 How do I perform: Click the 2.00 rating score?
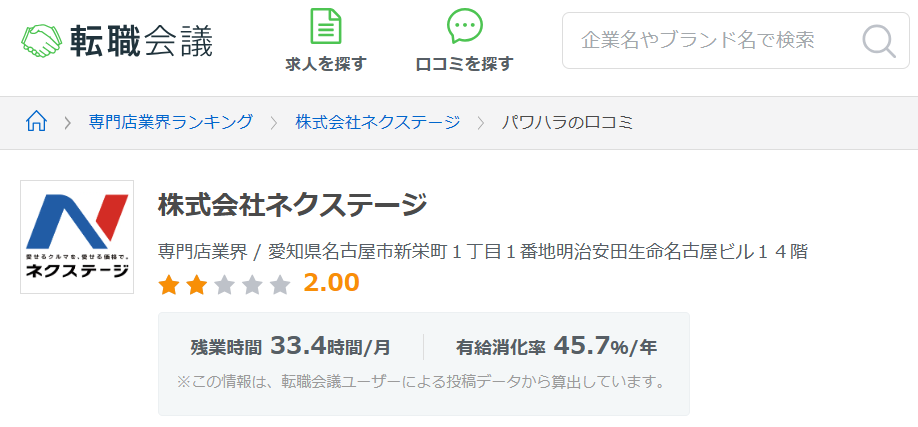331,283
